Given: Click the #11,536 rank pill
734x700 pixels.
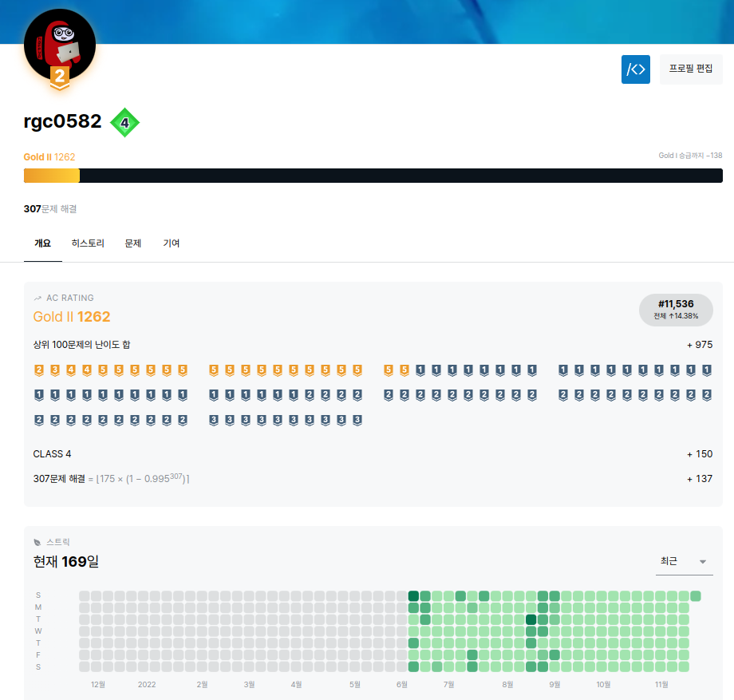Looking at the screenshot, I should coord(676,310).
